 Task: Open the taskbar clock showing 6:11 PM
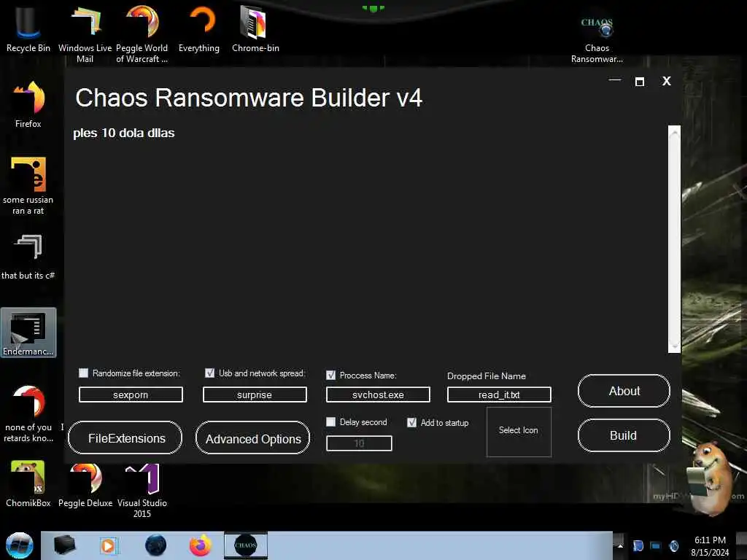click(x=709, y=545)
